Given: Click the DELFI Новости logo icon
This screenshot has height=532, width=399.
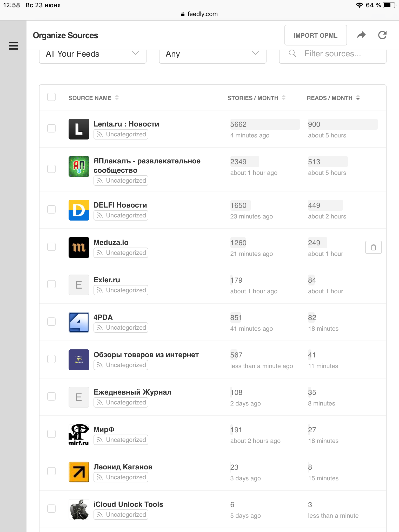Looking at the screenshot, I should click(x=79, y=210).
